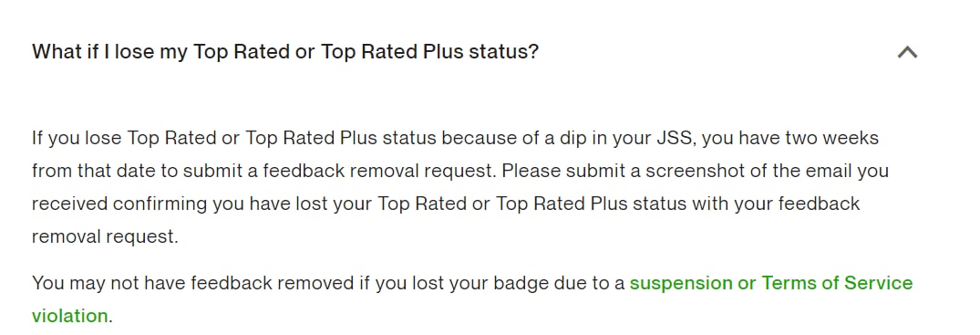Viewport: 980px width, 335px height.
Task: Click the 'What if I lose my Top Rated' heading
Action: (285, 51)
